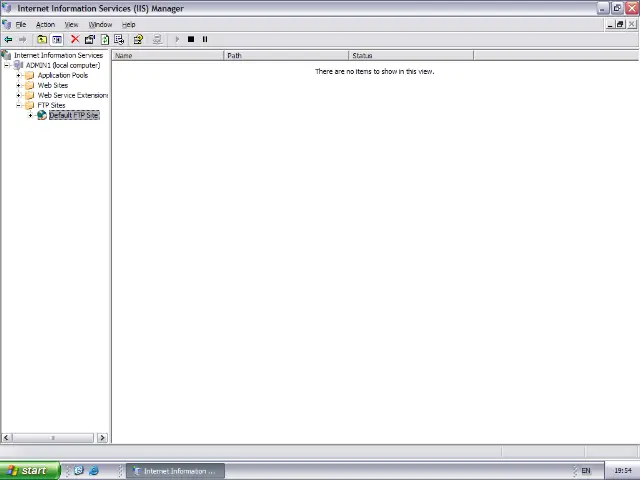Image resolution: width=640 pixels, height=480 pixels.
Task: Open the Action menu
Action: click(45, 24)
